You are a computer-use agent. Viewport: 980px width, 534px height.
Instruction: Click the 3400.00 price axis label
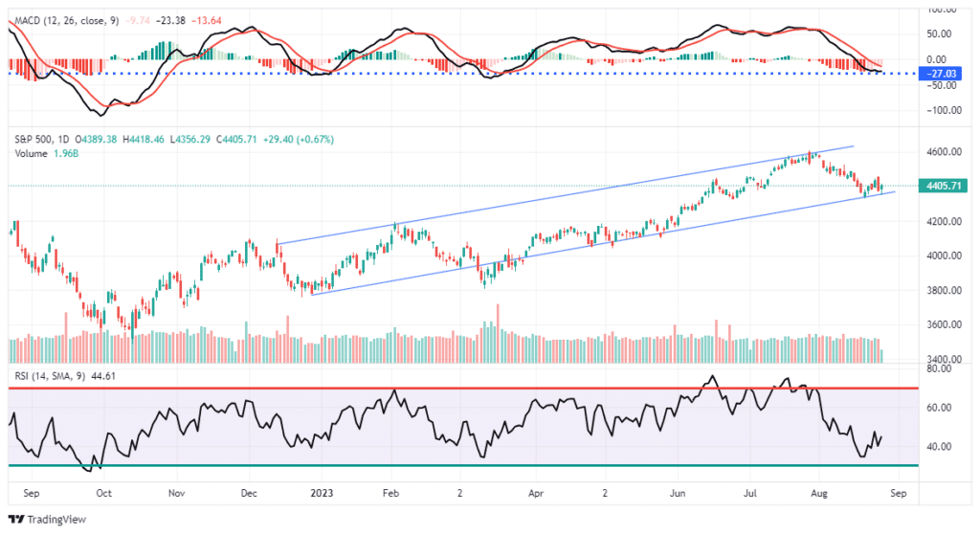point(944,360)
